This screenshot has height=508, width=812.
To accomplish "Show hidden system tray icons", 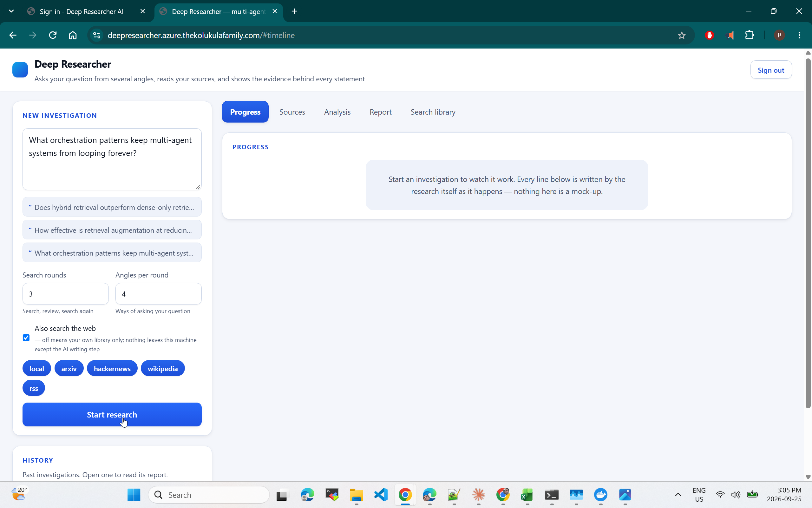I will pos(678,495).
